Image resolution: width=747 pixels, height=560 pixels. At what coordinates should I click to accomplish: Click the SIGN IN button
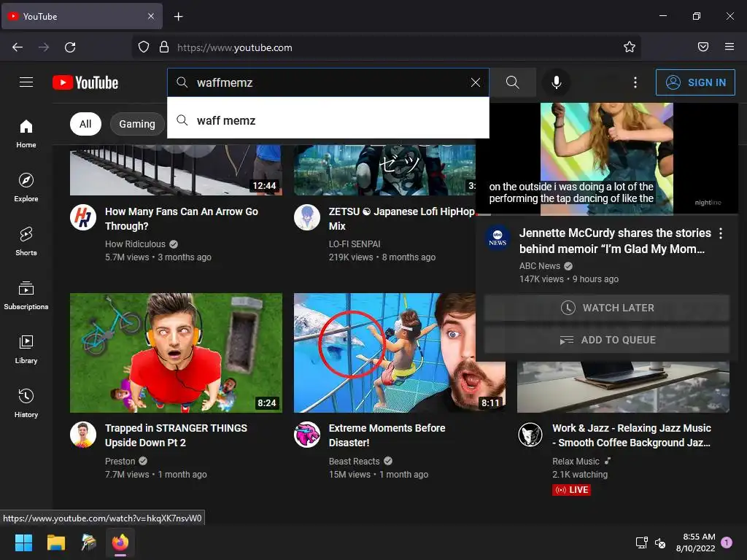click(x=695, y=82)
